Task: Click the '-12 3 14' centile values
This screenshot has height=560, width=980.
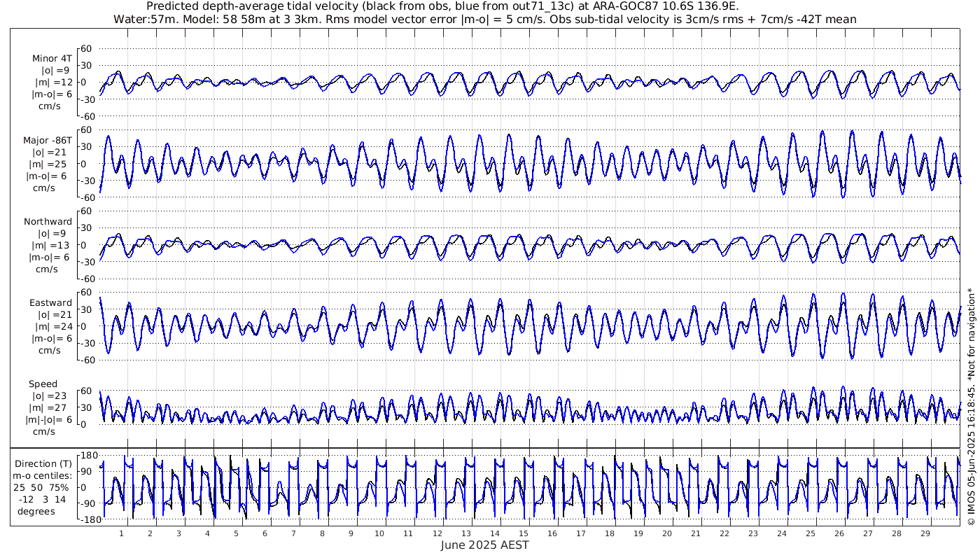Action: (x=43, y=499)
